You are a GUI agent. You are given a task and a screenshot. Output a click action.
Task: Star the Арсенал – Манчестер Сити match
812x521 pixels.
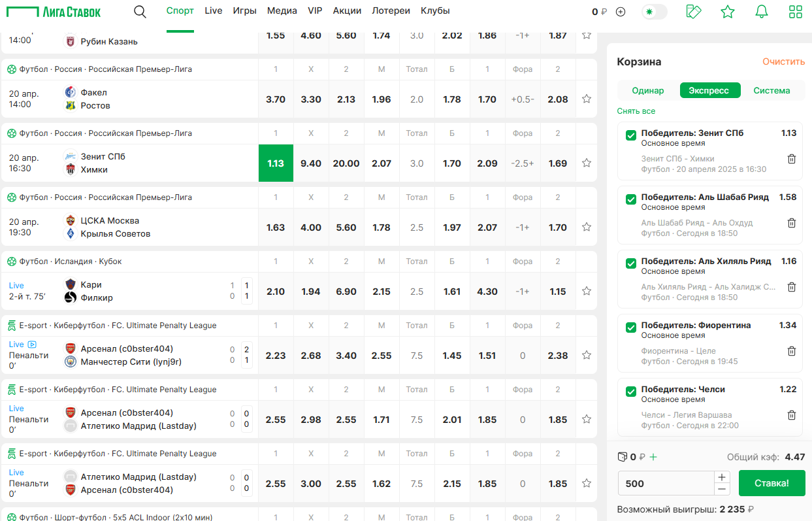pyautogui.click(x=587, y=355)
